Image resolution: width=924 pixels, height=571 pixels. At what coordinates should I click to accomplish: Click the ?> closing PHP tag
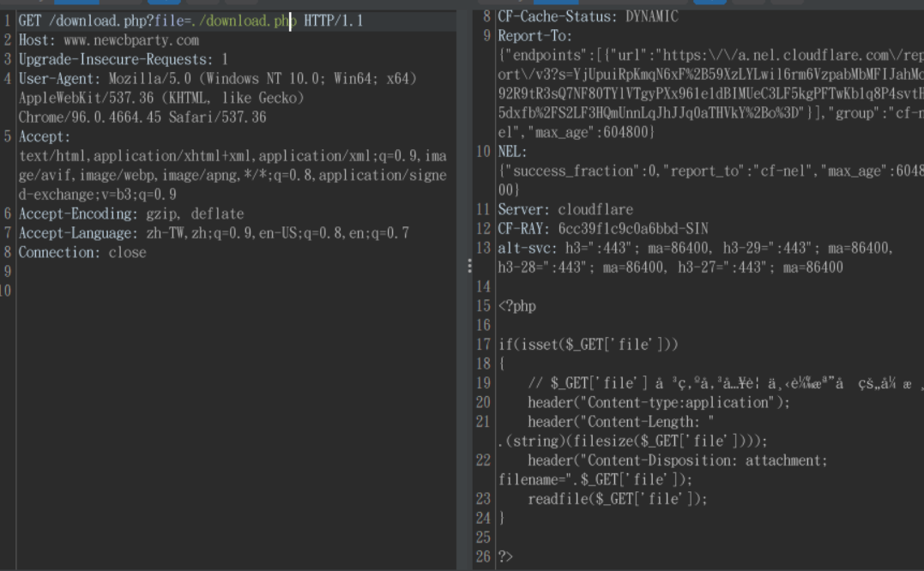[x=505, y=557]
